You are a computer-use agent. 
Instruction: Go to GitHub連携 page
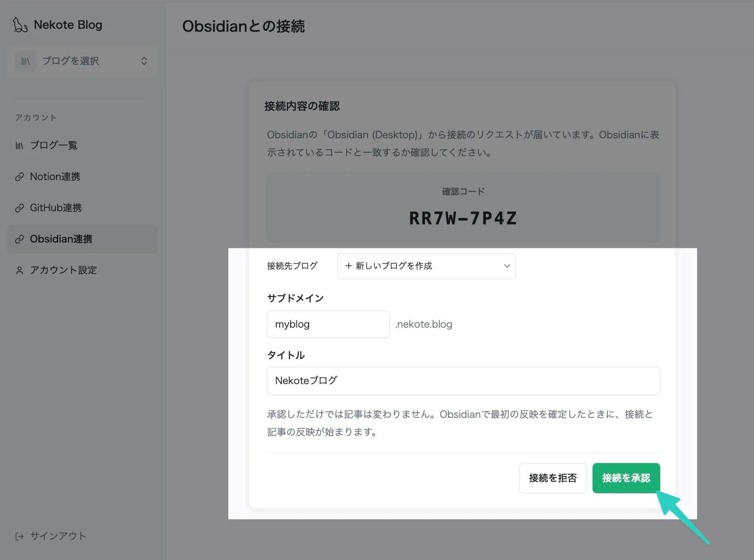click(82, 208)
